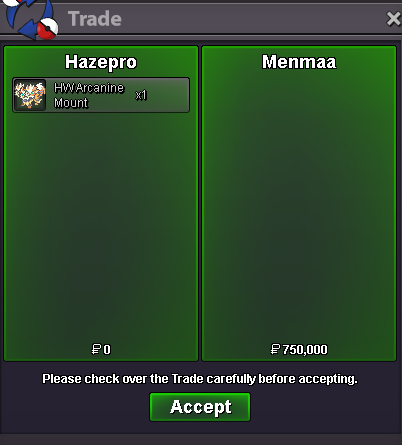Click Menmaa's 750,000 money offer

click(305, 350)
